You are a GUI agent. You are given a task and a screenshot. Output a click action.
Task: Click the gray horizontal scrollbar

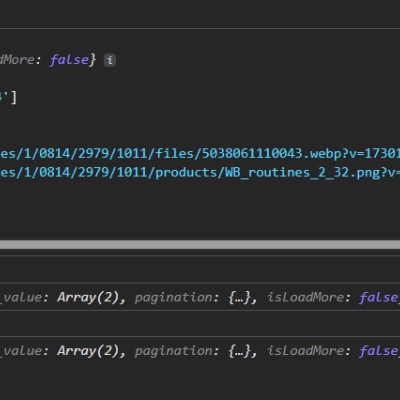200,244
